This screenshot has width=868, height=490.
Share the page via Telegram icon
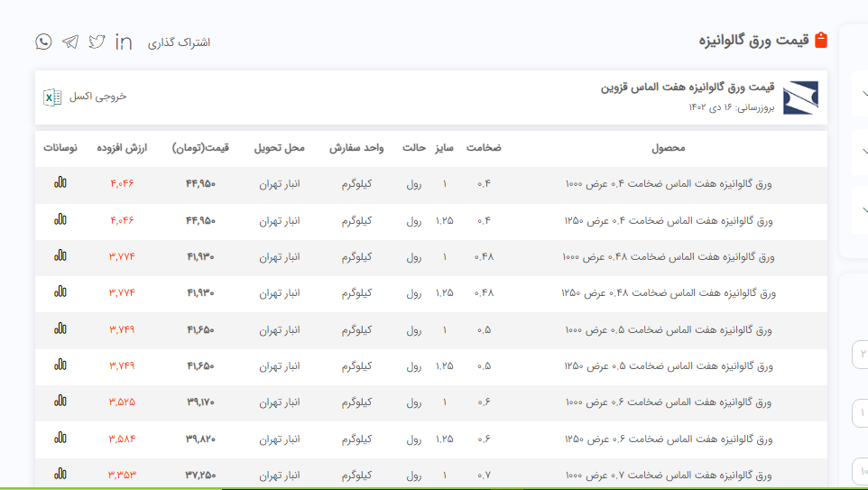(70, 42)
